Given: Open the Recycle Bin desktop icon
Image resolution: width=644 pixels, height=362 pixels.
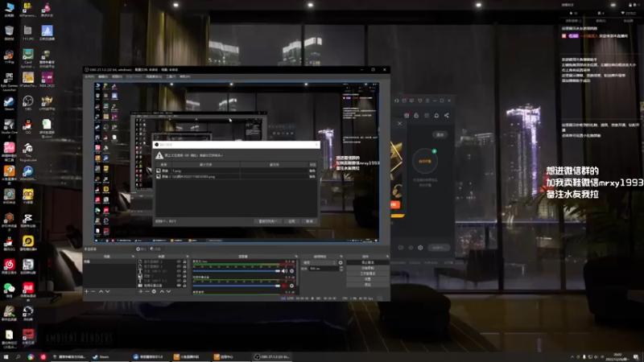Looking at the screenshot, I should click(9, 32).
